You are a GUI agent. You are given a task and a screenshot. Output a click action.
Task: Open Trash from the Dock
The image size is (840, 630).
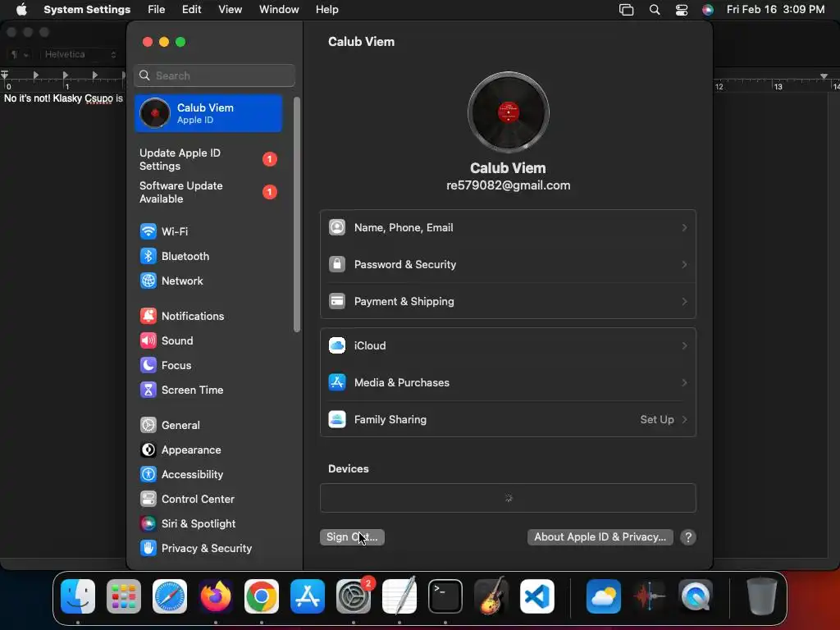point(762,596)
